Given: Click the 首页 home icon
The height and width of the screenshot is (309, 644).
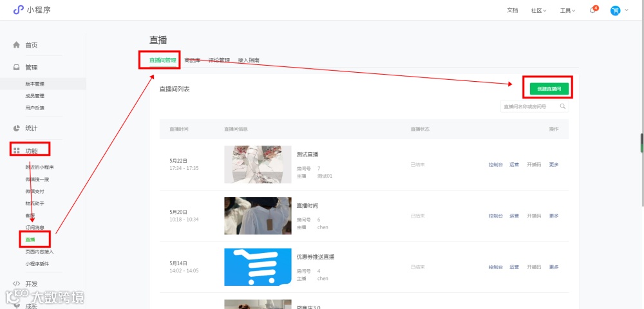Looking at the screenshot, I should click(17, 44).
